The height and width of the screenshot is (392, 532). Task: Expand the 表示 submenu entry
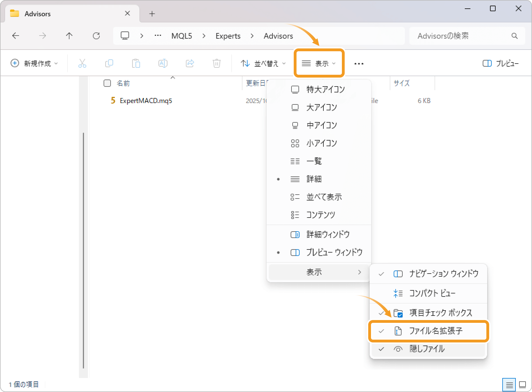(x=319, y=272)
